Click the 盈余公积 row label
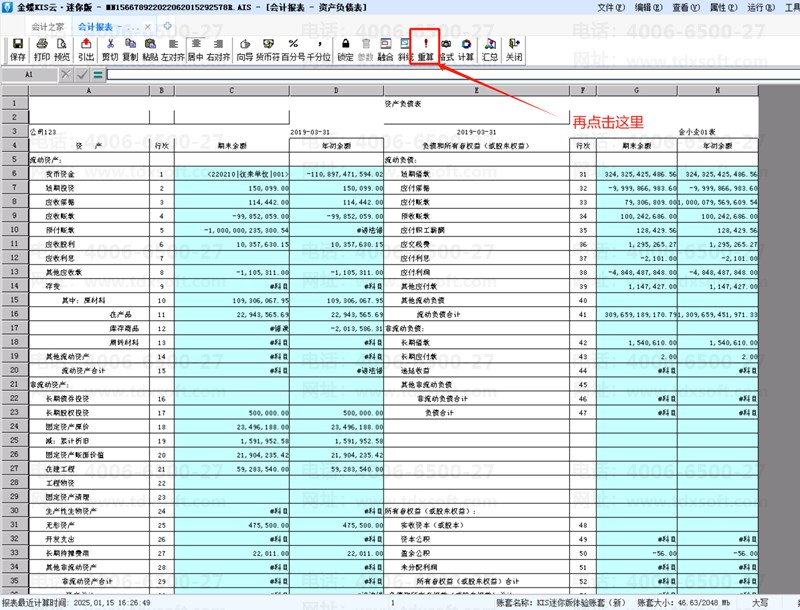 click(415, 553)
